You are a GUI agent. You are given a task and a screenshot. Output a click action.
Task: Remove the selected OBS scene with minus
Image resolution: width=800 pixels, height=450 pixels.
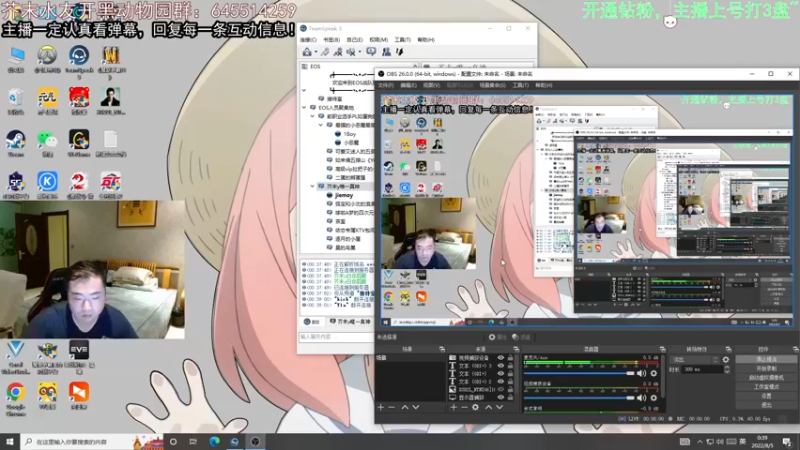pyautogui.click(x=391, y=407)
